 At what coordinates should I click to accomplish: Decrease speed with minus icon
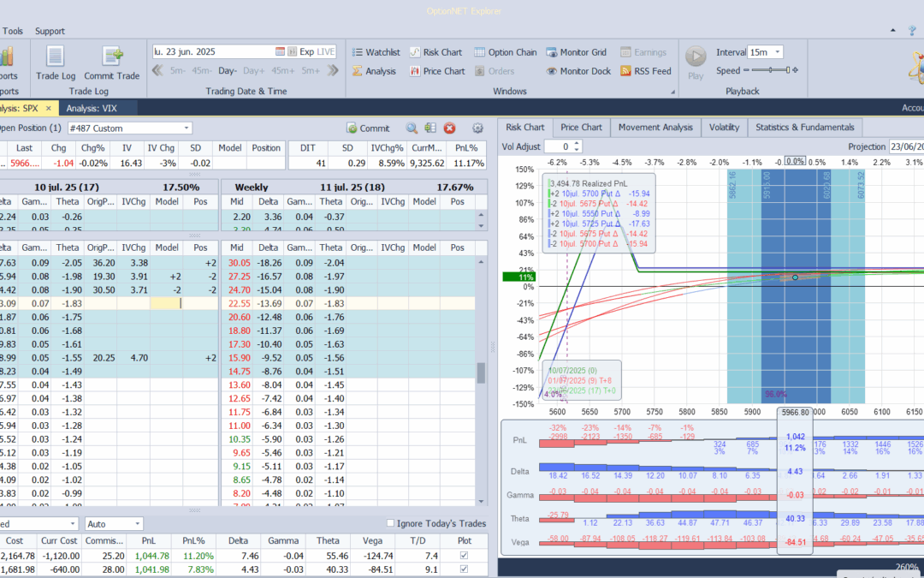(x=747, y=71)
